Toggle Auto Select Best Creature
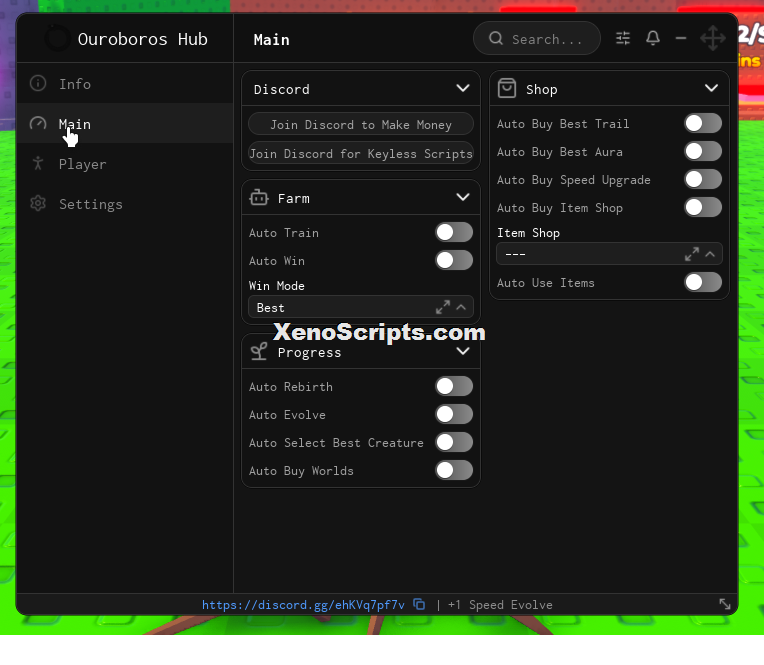The width and height of the screenshot is (764, 665). point(454,442)
